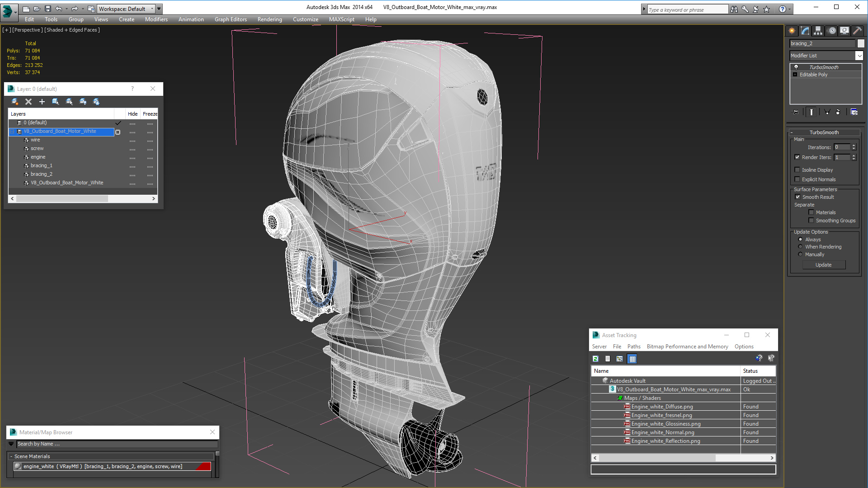Expand the Editable Poly modifier entry
Image resolution: width=868 pixels, height=488 pixels.
[795, 75]
